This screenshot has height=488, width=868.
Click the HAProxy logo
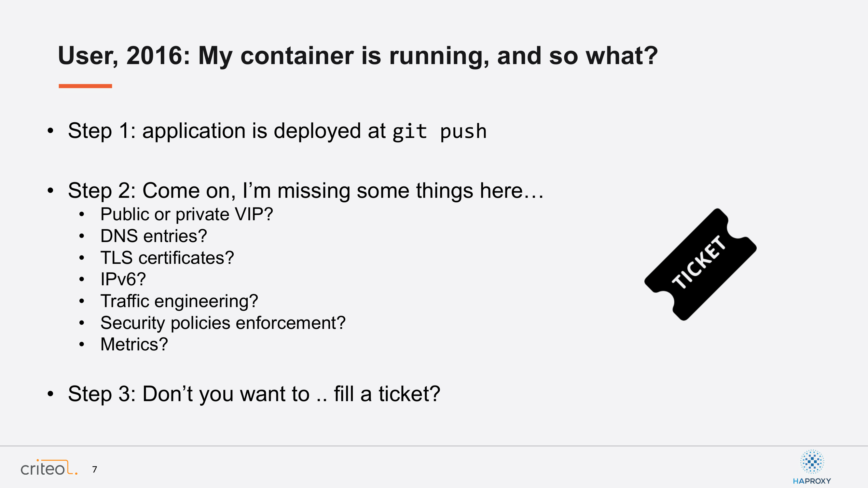tap(812, 467)
